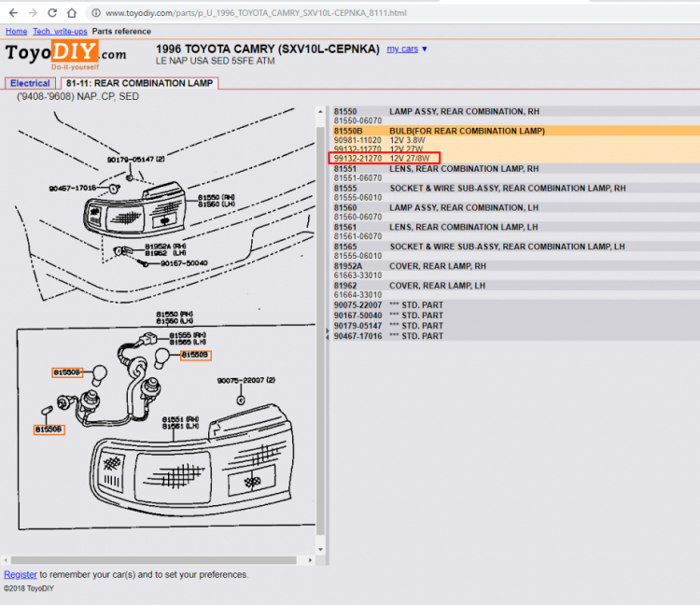700x605 pixels.
Task: Select 81560 LAMP ASSY, REAR COMBINATION, LH row
Action: 516,207
